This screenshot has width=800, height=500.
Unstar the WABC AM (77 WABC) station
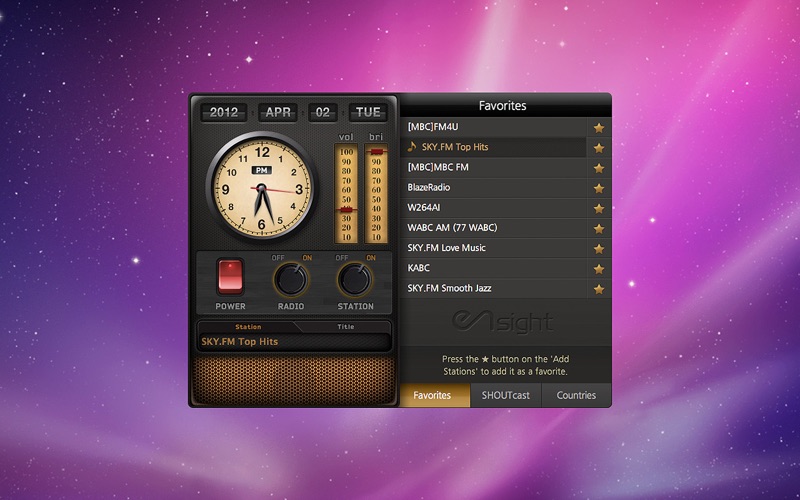pyautogui.click(x=598, y=229)
